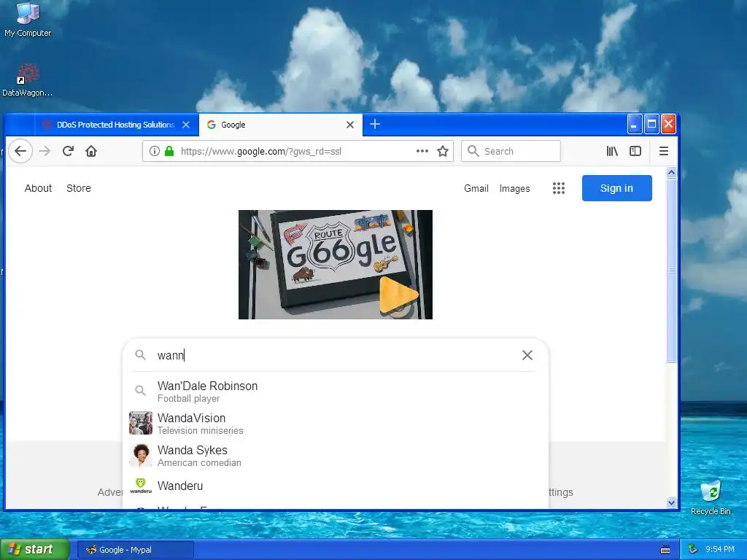Open the Store link
The width and height of the screenshot is (747, 560).
(79, 188)
